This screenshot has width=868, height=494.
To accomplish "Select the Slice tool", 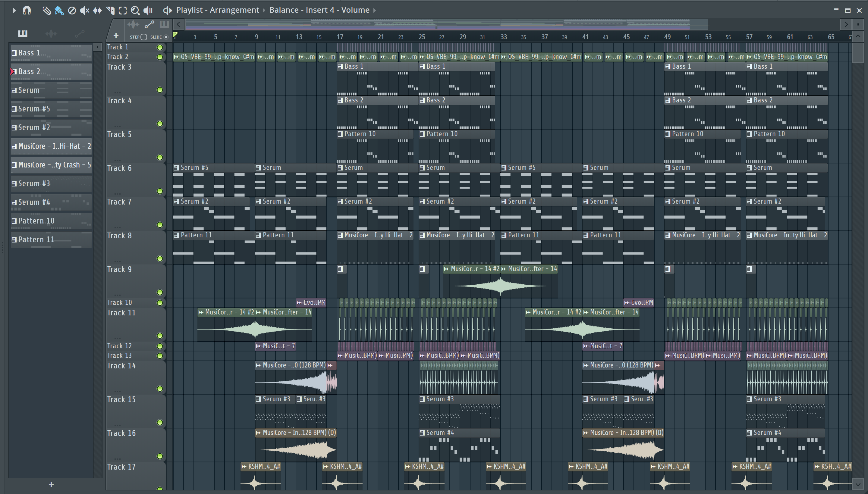I will (110, 11).
